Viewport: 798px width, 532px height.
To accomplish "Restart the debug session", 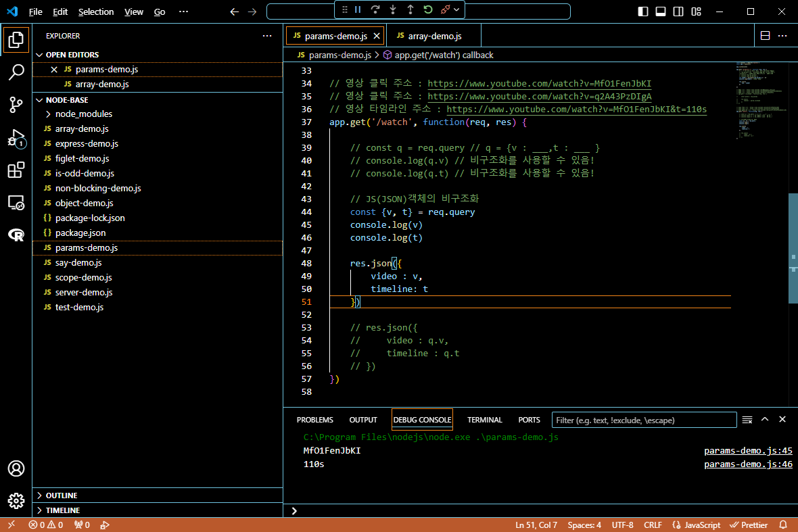I will 428,9.
